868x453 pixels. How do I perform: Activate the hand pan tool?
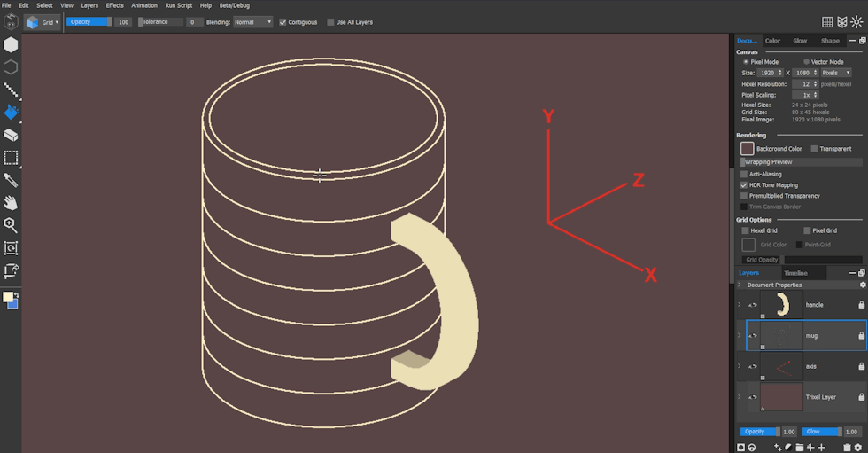12,203
